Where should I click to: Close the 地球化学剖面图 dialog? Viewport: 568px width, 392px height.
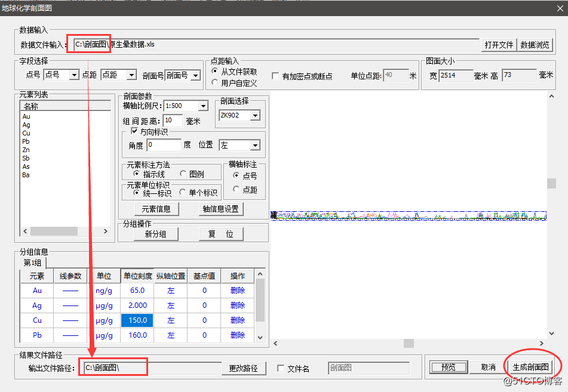pos(560,8)
